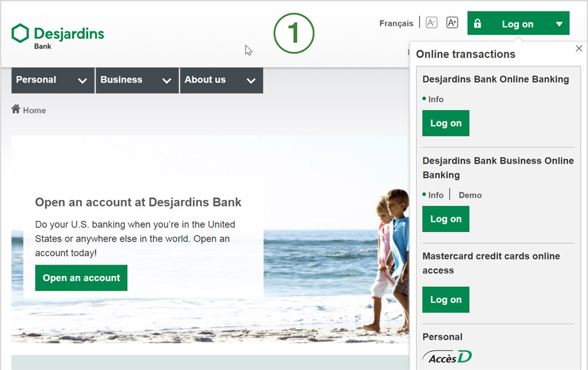The image size is (588, 370).
Task: Increase font size with A+ icon
Action: click(x=453, y=23)
